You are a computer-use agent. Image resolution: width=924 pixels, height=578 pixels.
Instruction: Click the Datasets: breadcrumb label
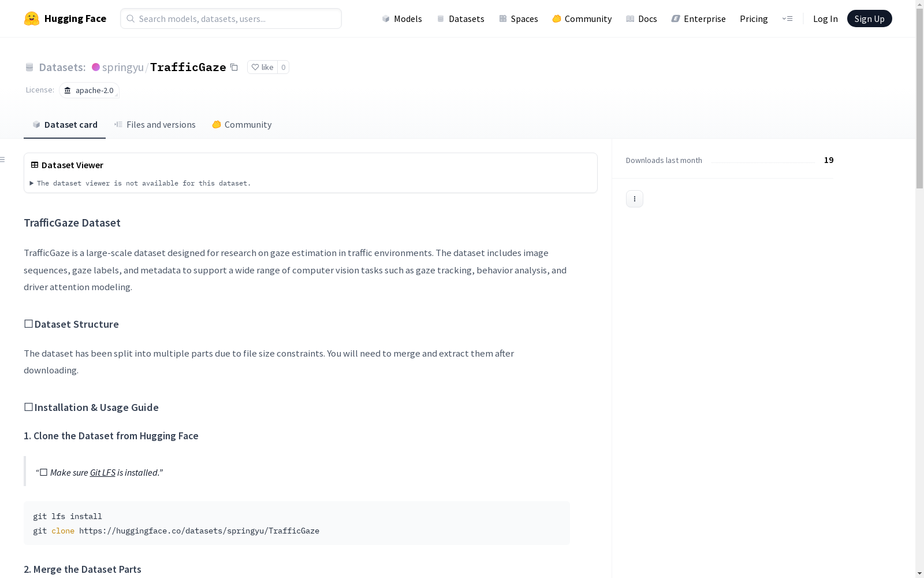click(x=62, y=67)
